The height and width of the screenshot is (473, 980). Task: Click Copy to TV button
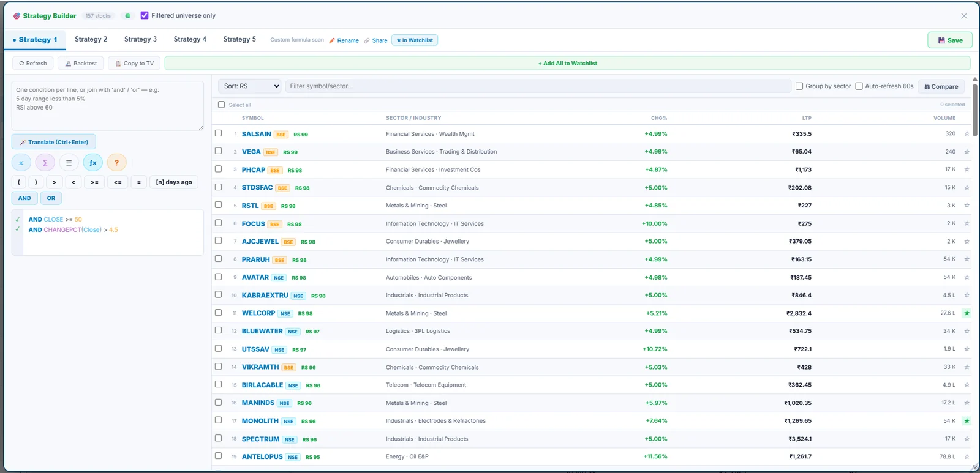point(134,63)
